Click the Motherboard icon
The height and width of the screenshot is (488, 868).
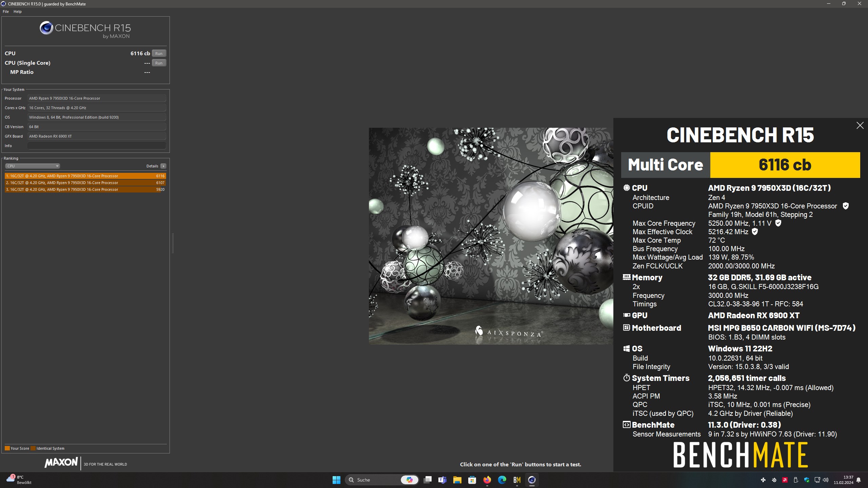click(x=627, y=328)
